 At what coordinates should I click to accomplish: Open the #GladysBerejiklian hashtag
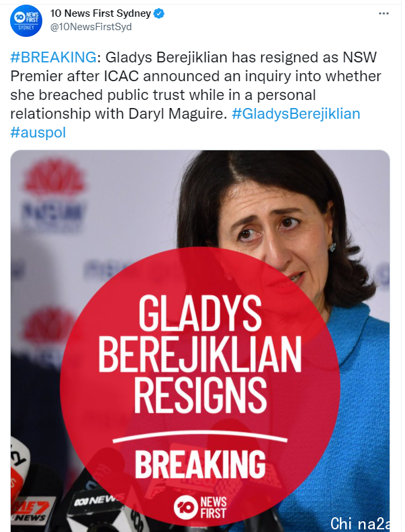tap(296, 113)
